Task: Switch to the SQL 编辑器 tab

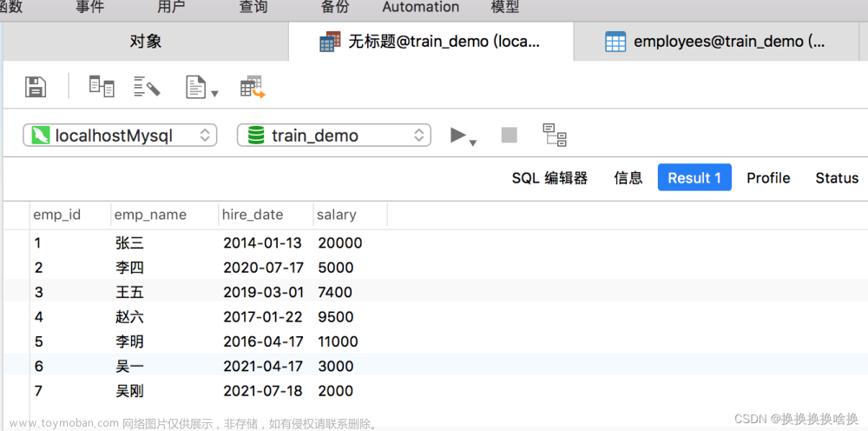Action: click(x=549, y=178)
